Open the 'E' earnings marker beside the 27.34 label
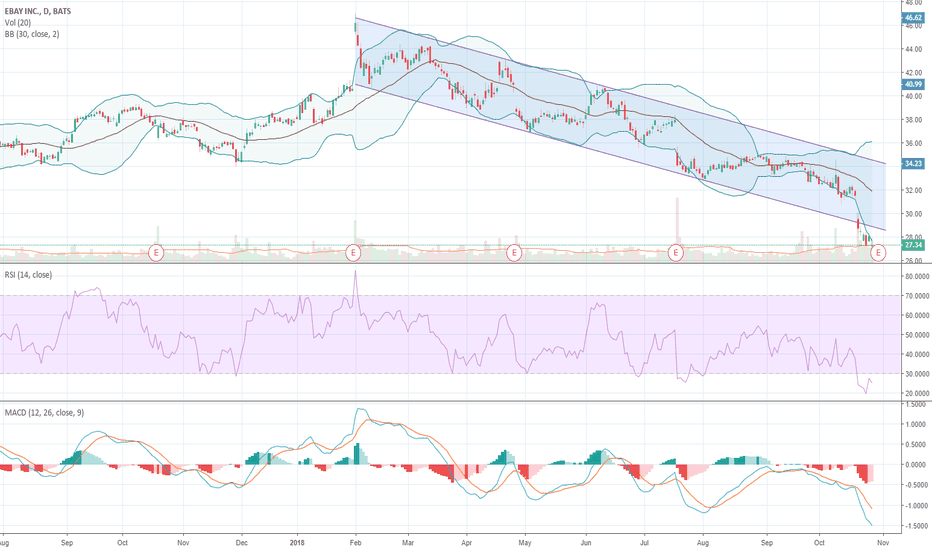The width and height of the screenshot is (932, 550). click(x=878, y=253)
